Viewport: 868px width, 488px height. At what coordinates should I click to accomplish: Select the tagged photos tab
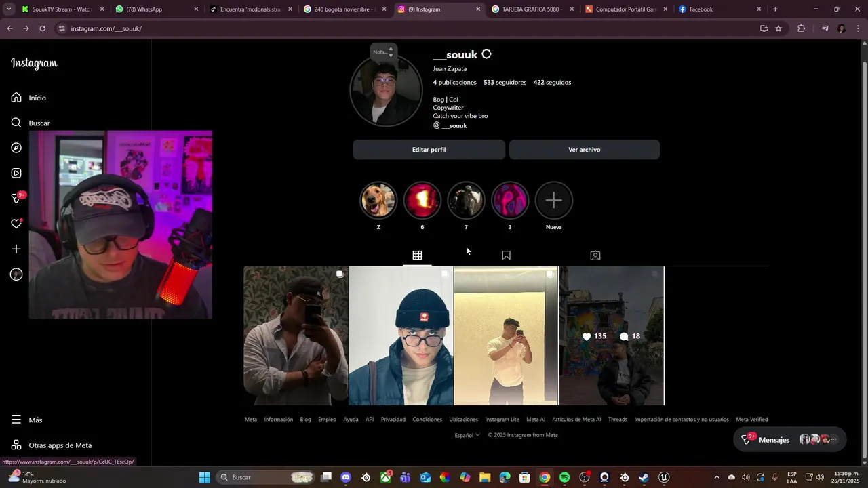595,256
